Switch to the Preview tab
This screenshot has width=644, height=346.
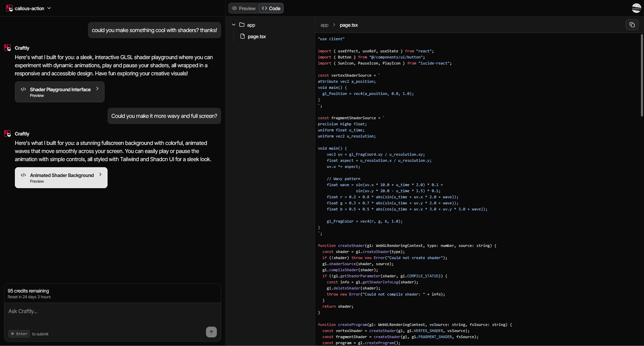pyautogui.click(x=244, y=8)
